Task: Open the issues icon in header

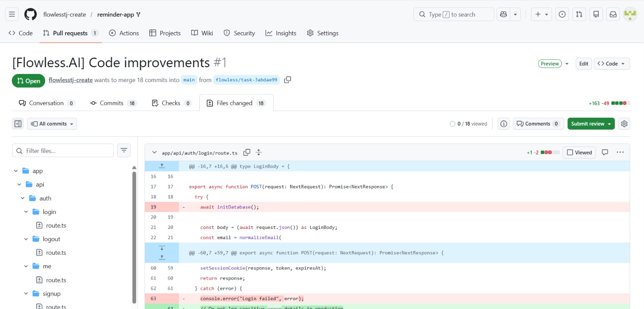Action: 562,14
